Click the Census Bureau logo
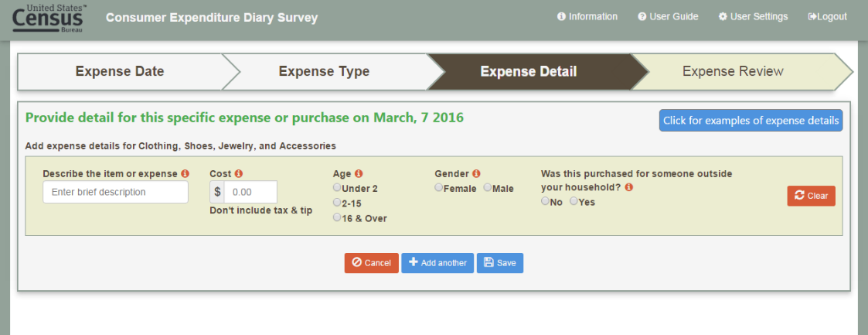868x335 pixels. coord(50,19)
